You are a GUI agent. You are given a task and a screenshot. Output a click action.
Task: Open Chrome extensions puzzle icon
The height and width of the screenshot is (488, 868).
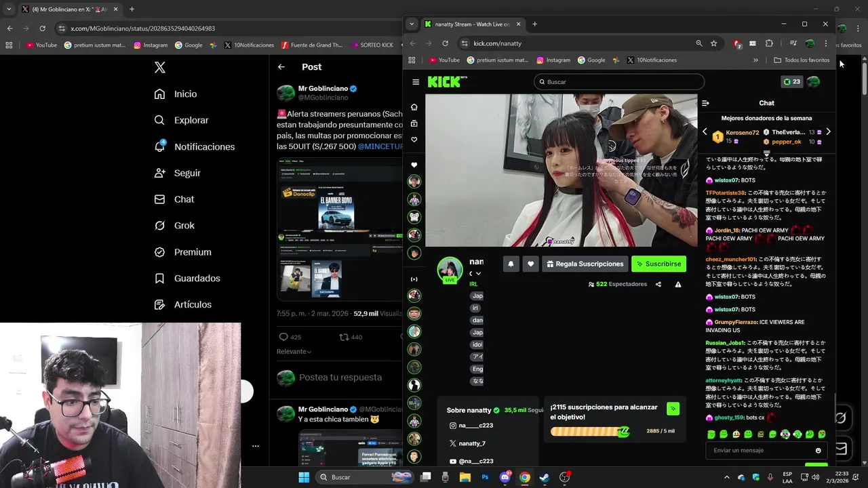769,43
